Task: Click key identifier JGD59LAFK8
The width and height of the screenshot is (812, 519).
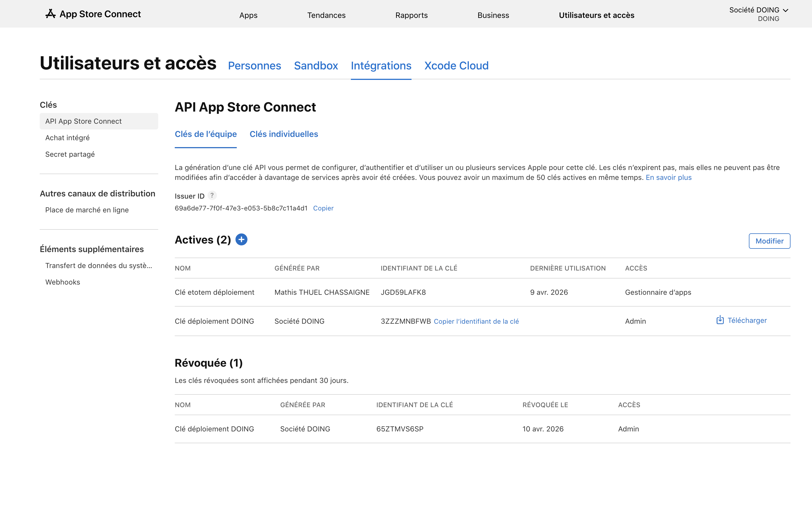Action: pyautogui.click(x=403, y=292)
